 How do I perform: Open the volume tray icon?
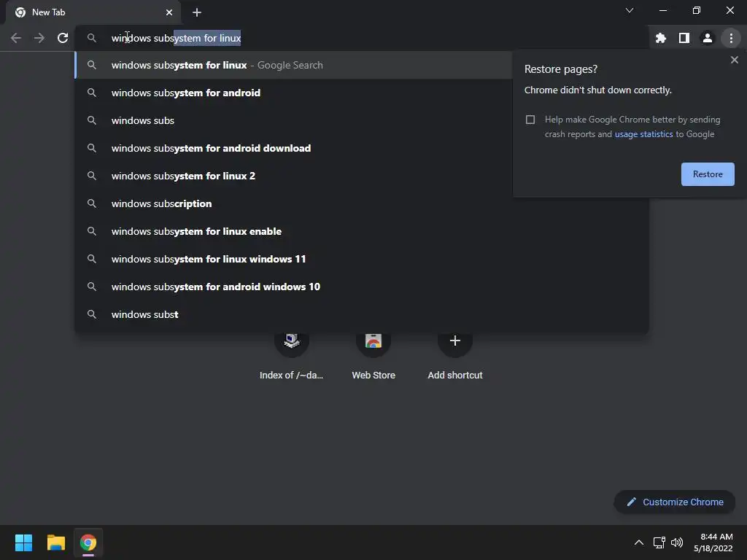click(677, 542)
